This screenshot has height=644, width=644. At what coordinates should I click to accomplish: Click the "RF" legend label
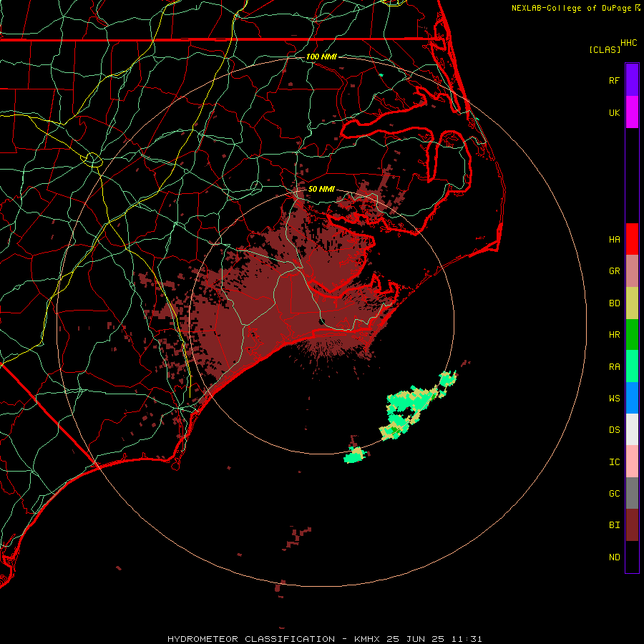[614, 80]
